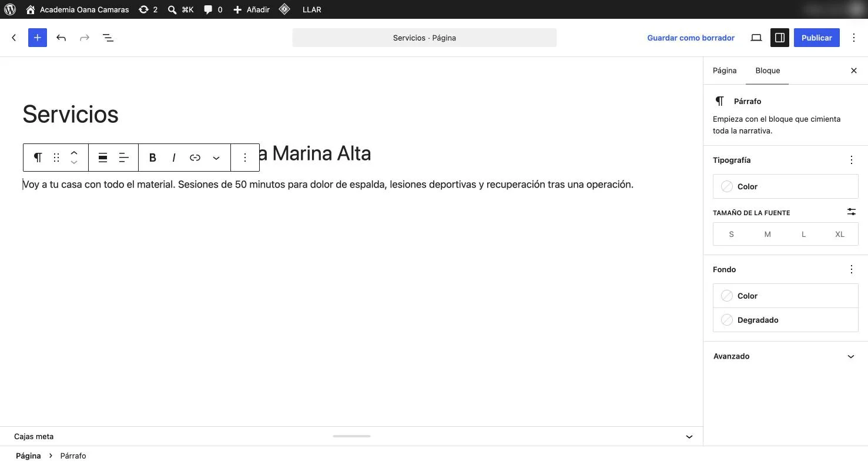Image resolution: width=868 pixels, height=465 pixels.
Task: Toggle the settings sidebar panel
Action: pos(780,38)
